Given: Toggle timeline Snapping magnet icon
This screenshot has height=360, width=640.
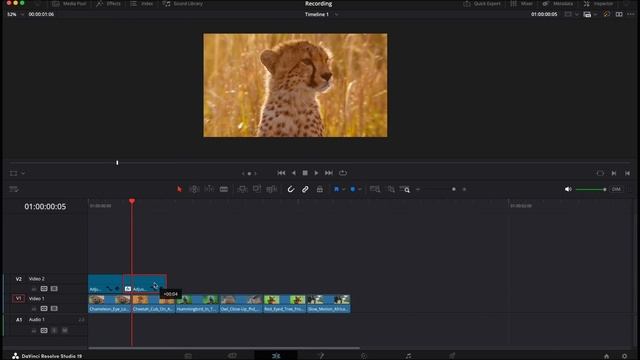Looking at the screenshot, I should tap(291, 189).
